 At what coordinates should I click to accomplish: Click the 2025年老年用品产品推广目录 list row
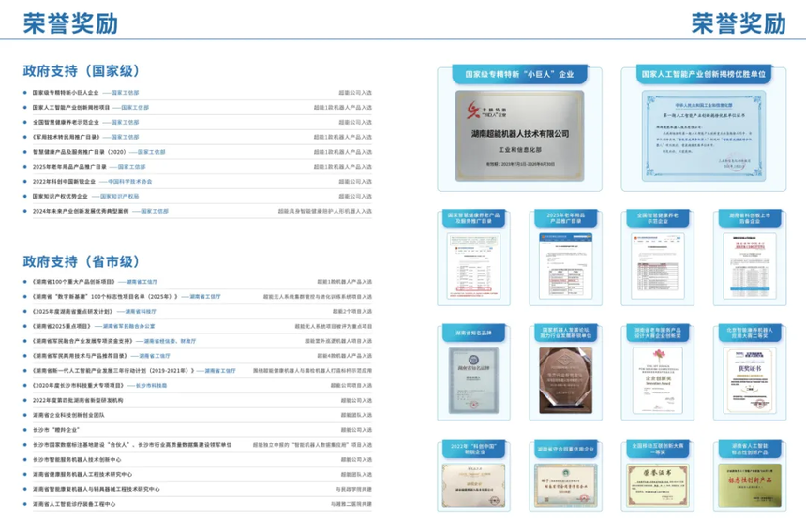[198, 167]
